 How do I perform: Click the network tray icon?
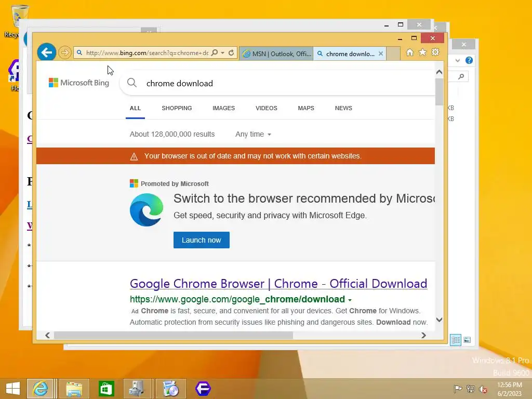pos(471,389)
